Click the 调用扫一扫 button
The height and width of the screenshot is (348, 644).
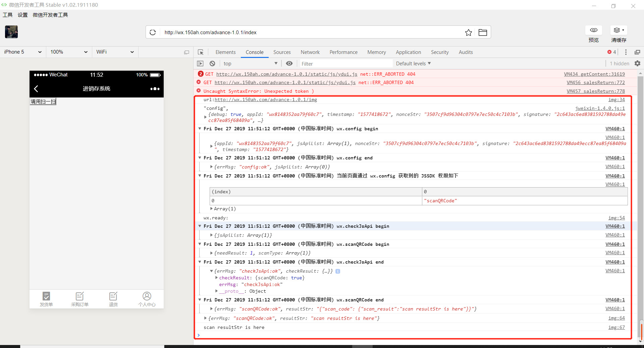tap(43, 101)
